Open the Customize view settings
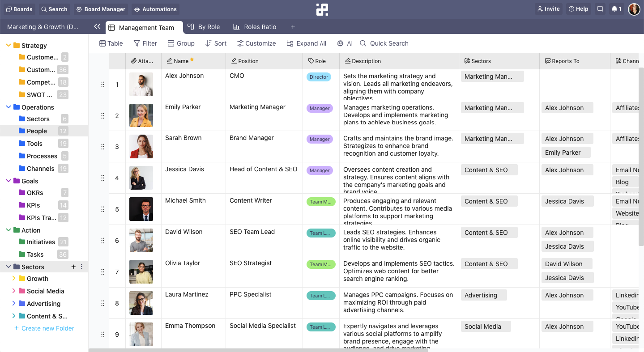 (x=256, y=43)
